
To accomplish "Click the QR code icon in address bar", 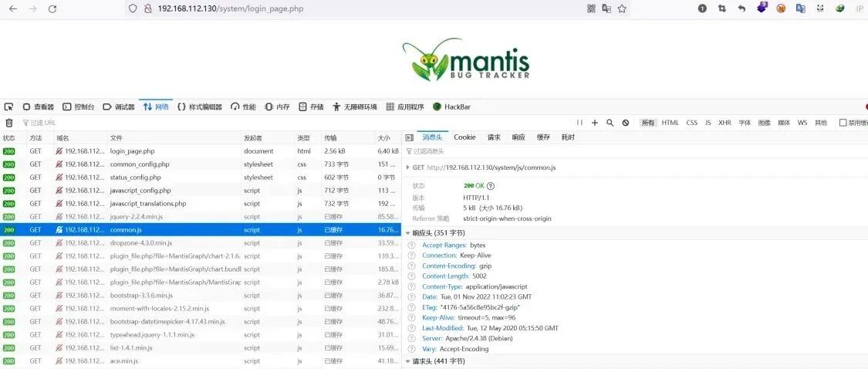I will tap(591, 8).
